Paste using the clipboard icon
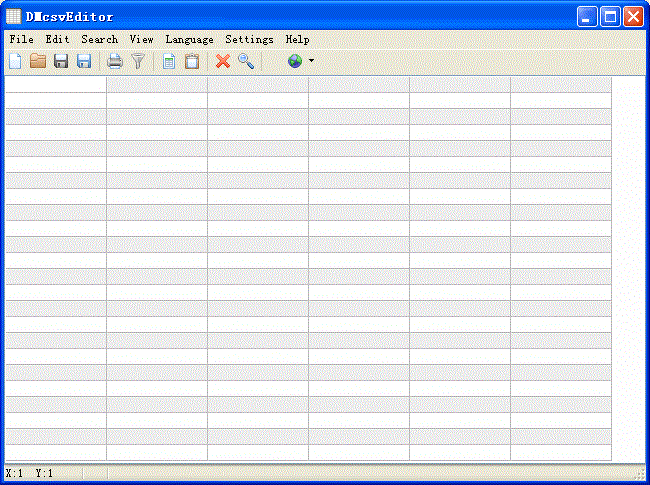Viewport: 650px width, 485px height. coord(192,61)
